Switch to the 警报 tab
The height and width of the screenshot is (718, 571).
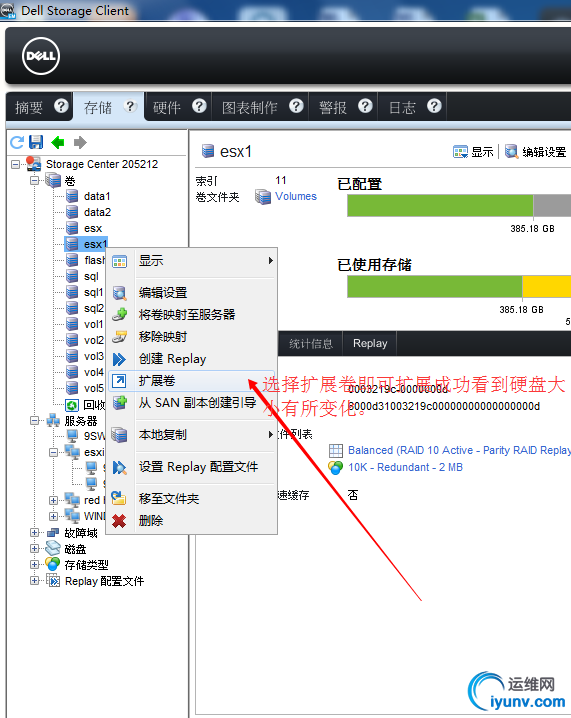pyautogui.click(x=343, y=107)
